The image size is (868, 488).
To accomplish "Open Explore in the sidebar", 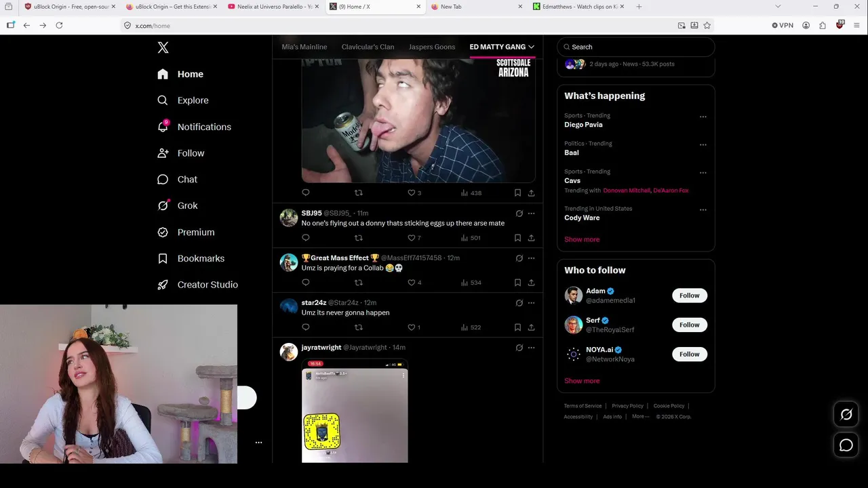I will (x=183, y=100).
